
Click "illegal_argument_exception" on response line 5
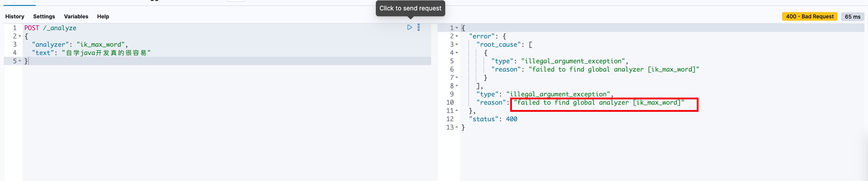pos(573,61)
